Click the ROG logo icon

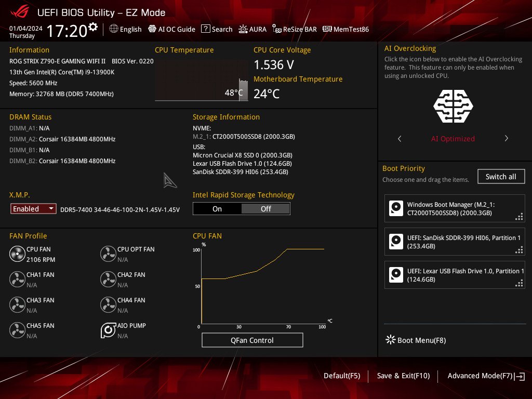[20, 12]
